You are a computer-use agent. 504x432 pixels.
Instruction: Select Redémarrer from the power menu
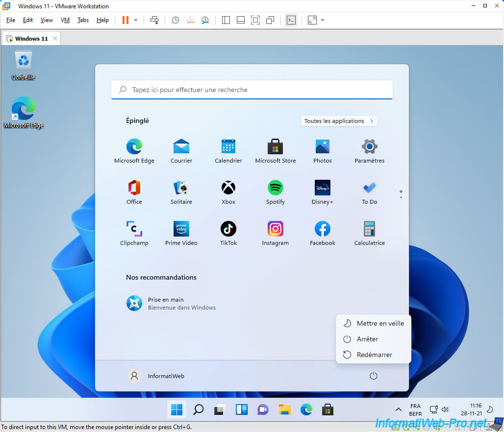pyautogui.click(x=374, y=355)
